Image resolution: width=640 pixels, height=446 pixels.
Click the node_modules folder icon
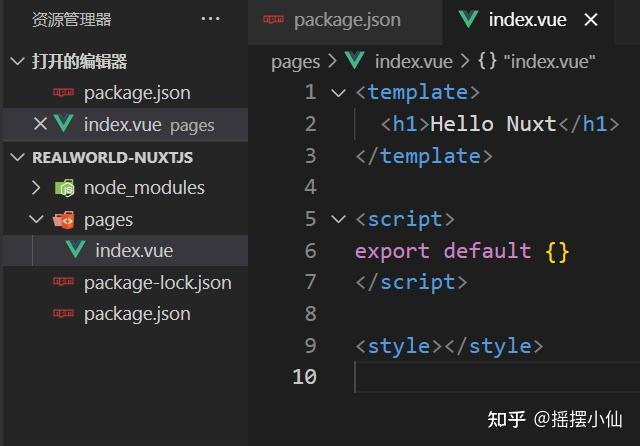click(64, 188)
